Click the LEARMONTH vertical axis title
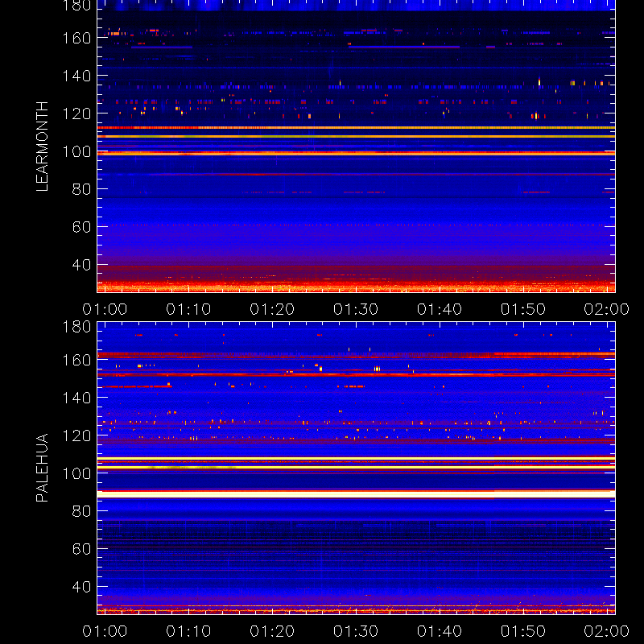Image resolution: width=644 pixels, height=644 pixels. [43, 147]
